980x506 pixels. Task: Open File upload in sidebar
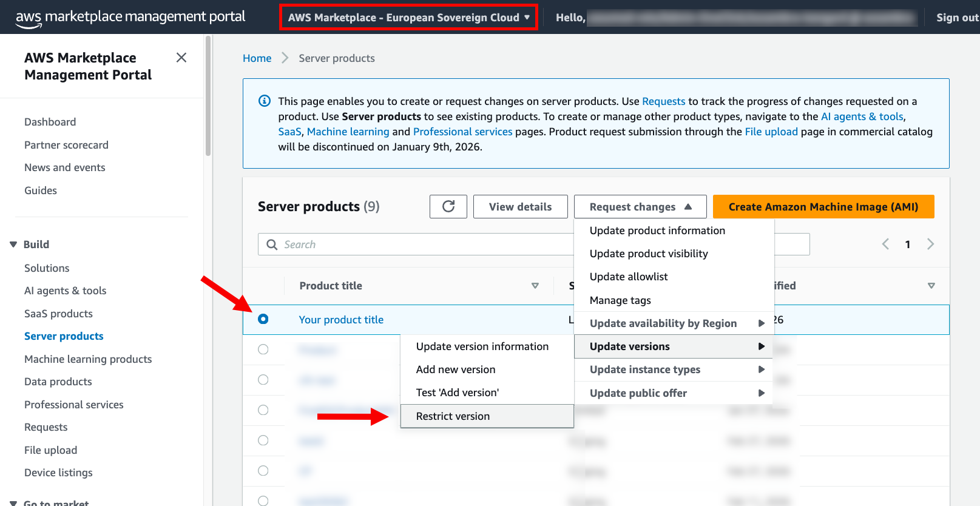pyautogui.click(x=51, y=450)
